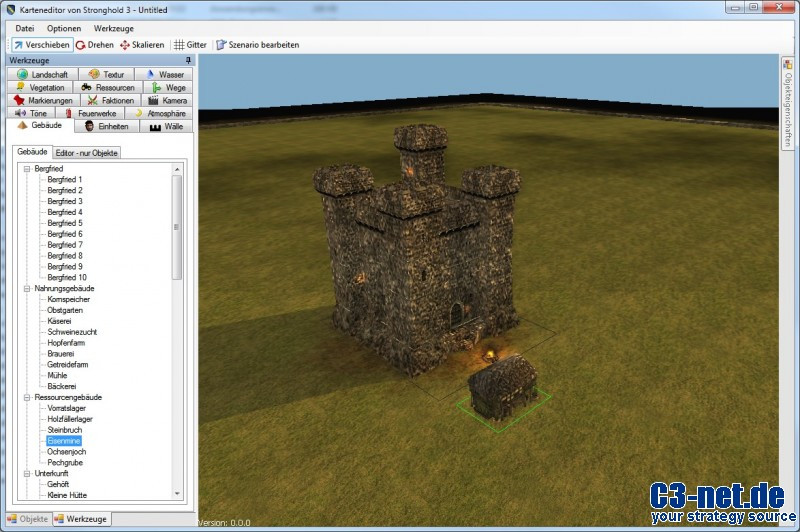Select Gehöft in Unterkunft
The width and height of the screenshot is (800, 532).
pyautogui.click(x=58, y=484)
